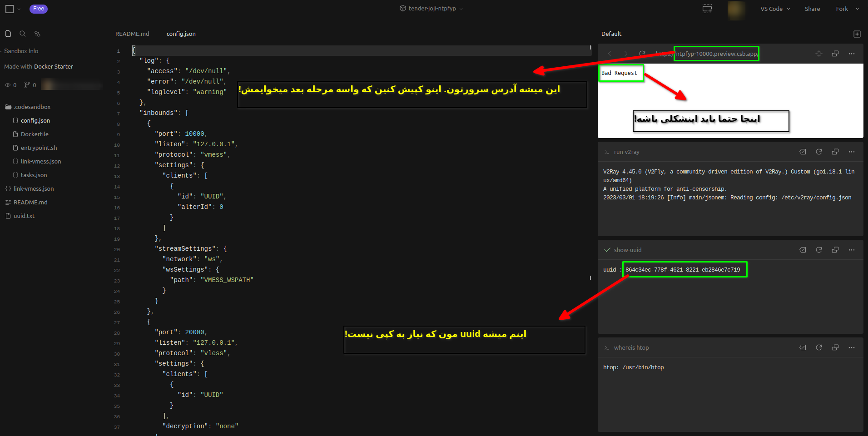Pop out the show-uuid panel

(835, 250)
